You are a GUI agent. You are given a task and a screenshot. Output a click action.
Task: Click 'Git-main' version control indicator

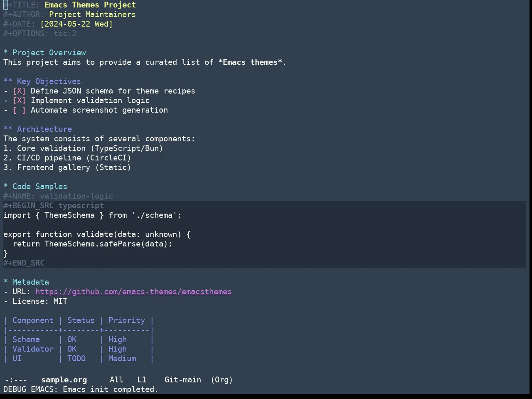pos(183,380)
